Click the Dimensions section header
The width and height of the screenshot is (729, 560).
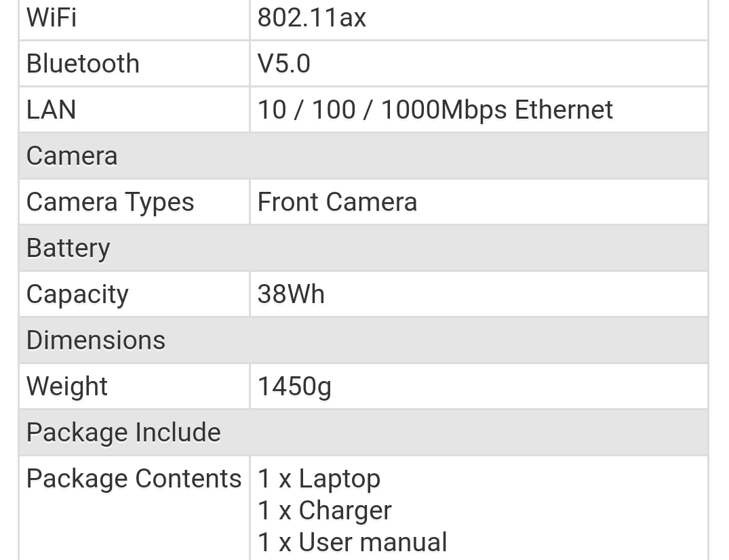(363, 340)
